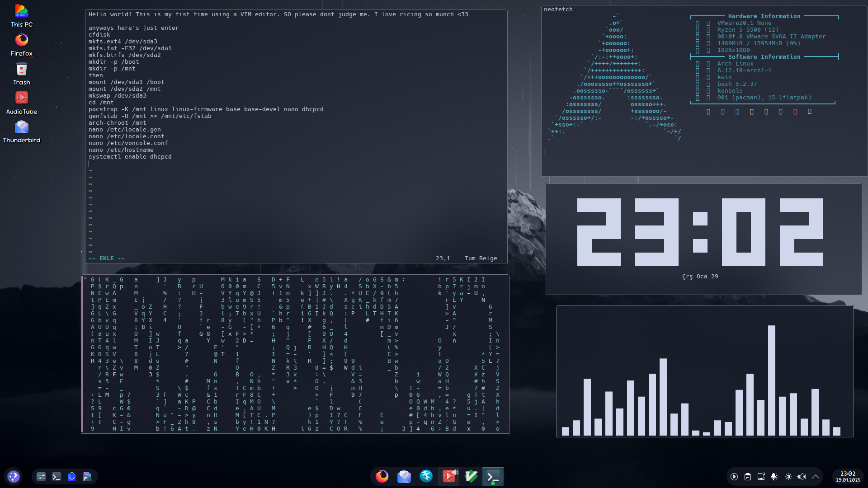This screenshot has height=488, width=868.
Task: Click the 'cfdisk' line in Vim
Action: tap(99, 35)
